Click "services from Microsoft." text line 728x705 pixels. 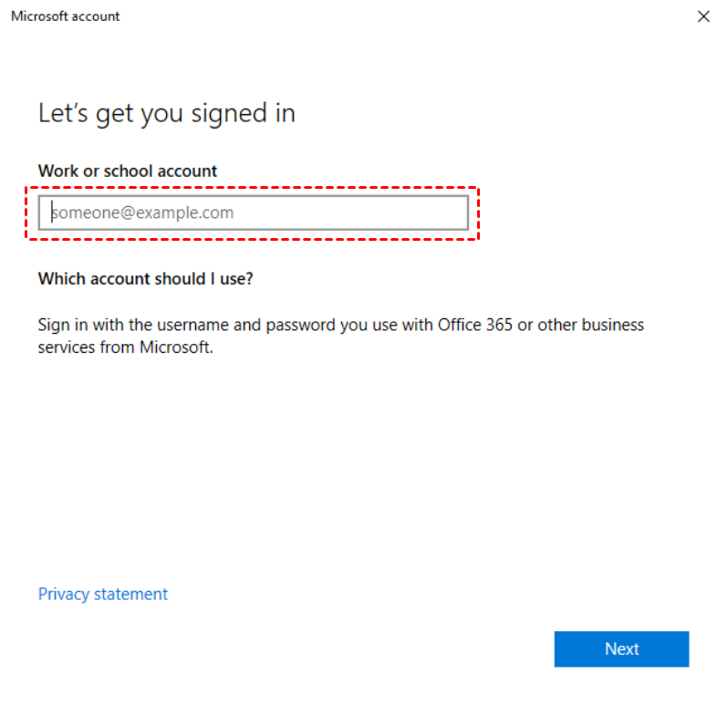coord(125,347)
